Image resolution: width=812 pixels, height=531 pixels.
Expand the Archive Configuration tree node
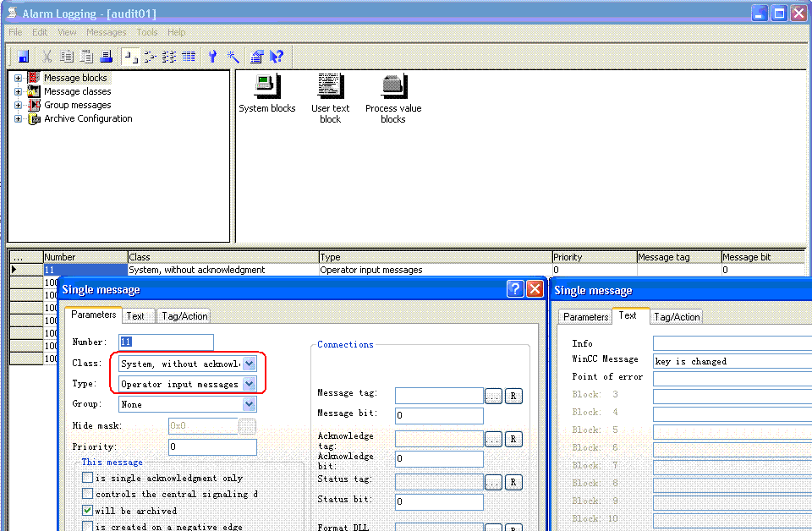pyautogui.click(x=18, y=118)
